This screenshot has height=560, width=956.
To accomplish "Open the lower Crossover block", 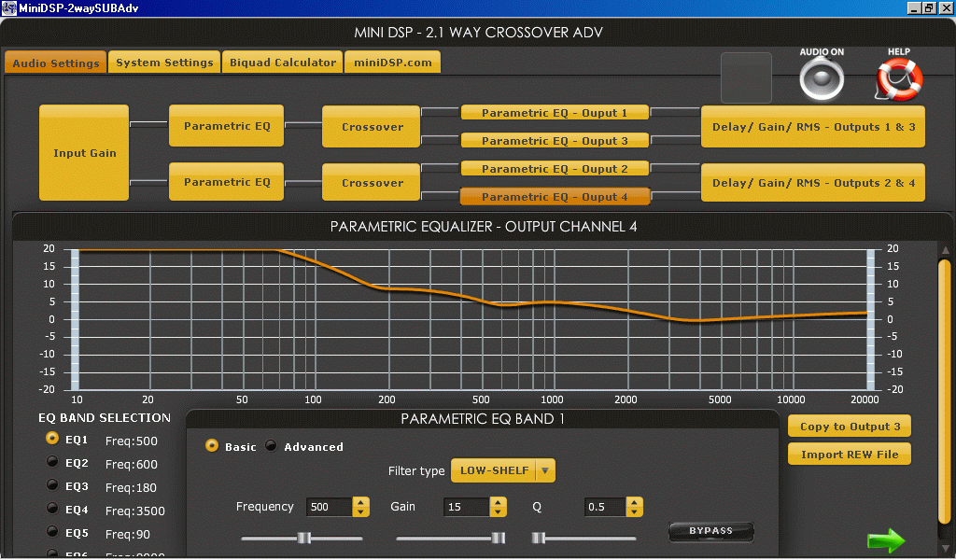I will pyautogui.click(x=372, y=182).
